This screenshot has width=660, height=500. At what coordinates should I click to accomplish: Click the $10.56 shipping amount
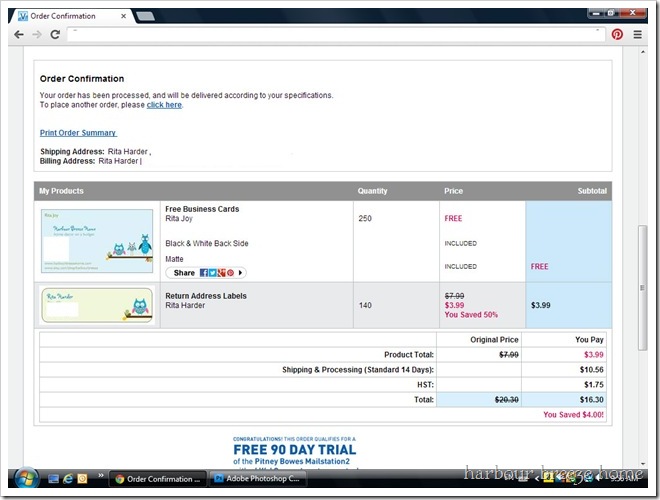pyautogui.click(x=591, y=370)
